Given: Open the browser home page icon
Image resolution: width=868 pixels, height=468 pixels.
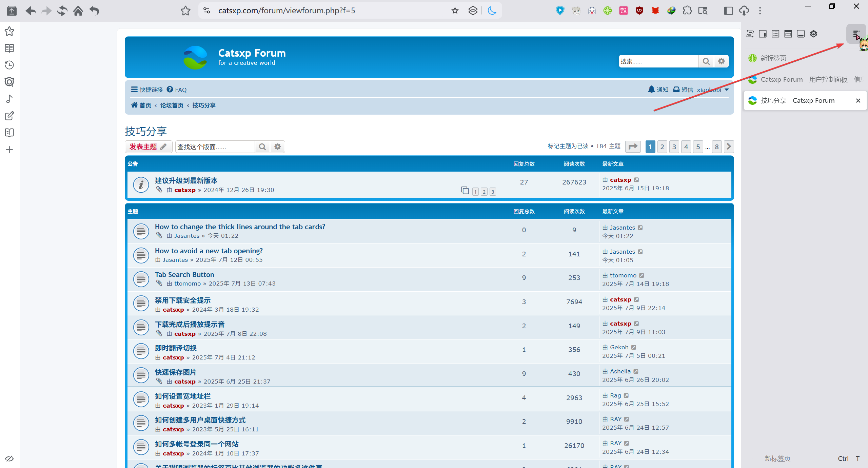Looking at the screenshot, I should [78, 11].
